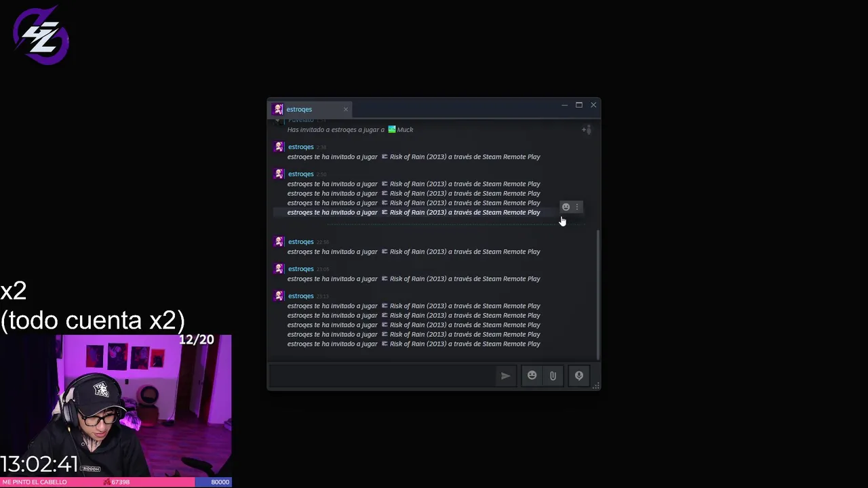Open the Muck game link in the invitation
This screenshot has width=868, height=488.
click(x=405, y=129)
